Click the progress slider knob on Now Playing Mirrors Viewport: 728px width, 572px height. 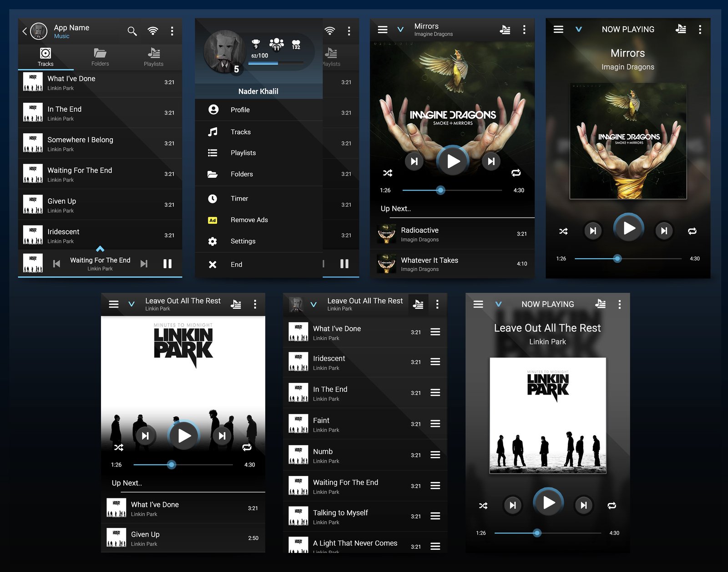pyautogui.click(x=617, y=259)
